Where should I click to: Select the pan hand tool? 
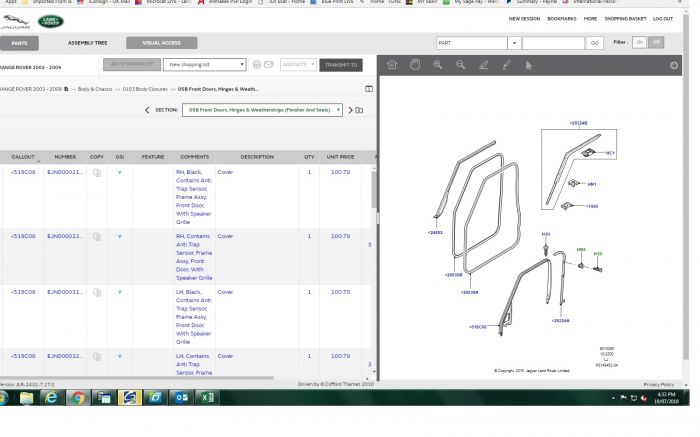coord(415,65)
